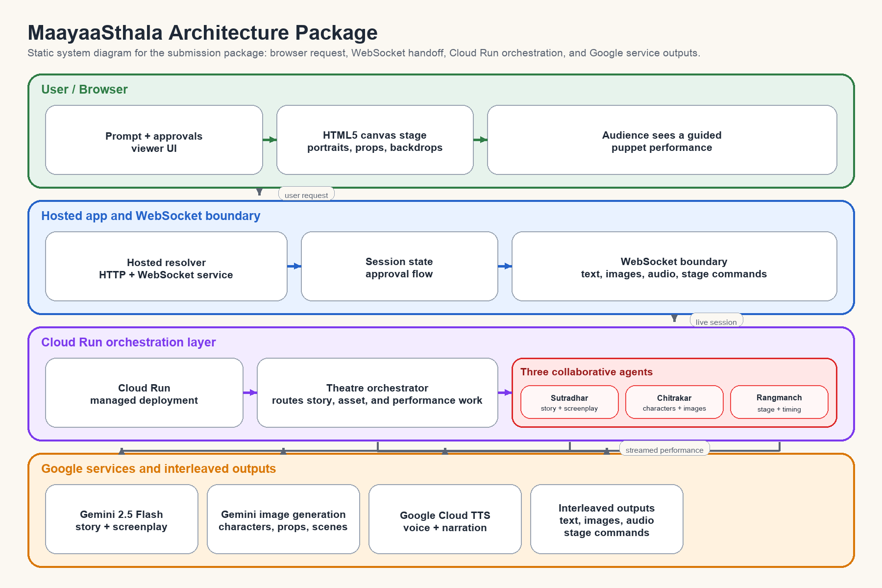
Task: Click the user request label
Action: (x=306, y=195)
